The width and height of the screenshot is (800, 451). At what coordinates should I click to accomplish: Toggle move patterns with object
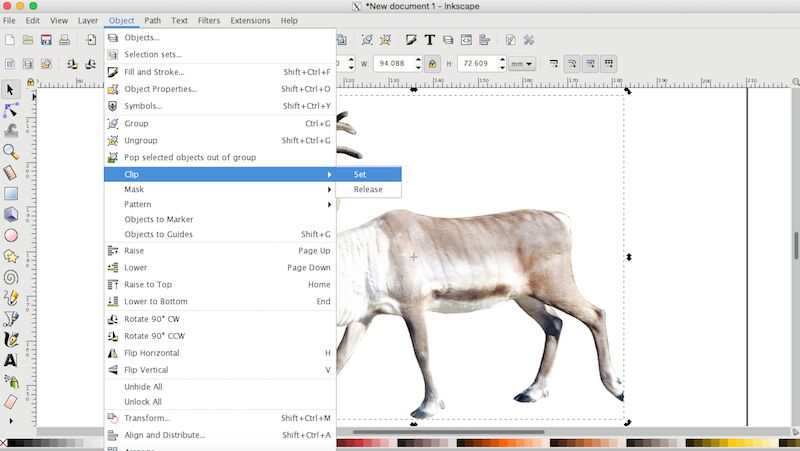click(609, 64)
